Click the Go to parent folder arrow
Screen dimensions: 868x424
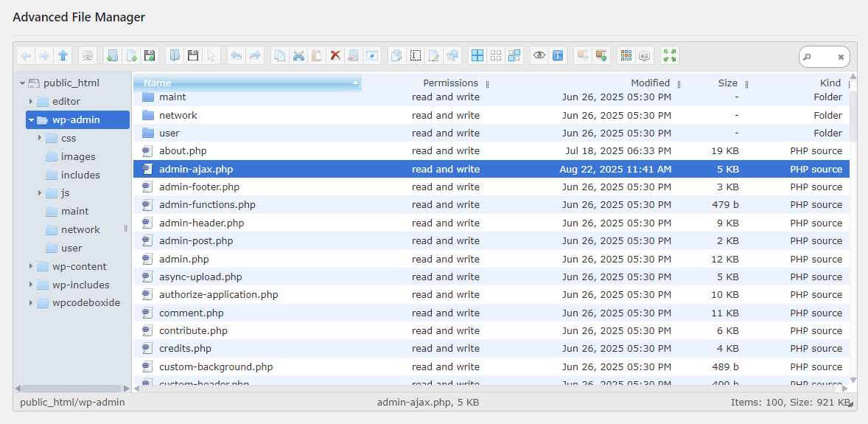pos(63,55)
